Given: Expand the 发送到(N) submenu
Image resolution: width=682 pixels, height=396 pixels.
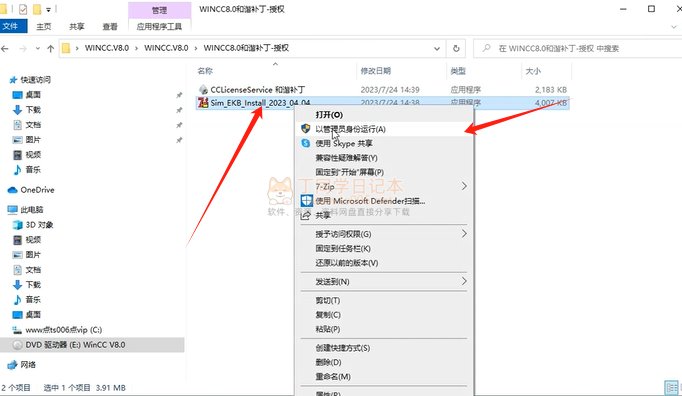Looking at the screenshot, I should pos(464,282).
